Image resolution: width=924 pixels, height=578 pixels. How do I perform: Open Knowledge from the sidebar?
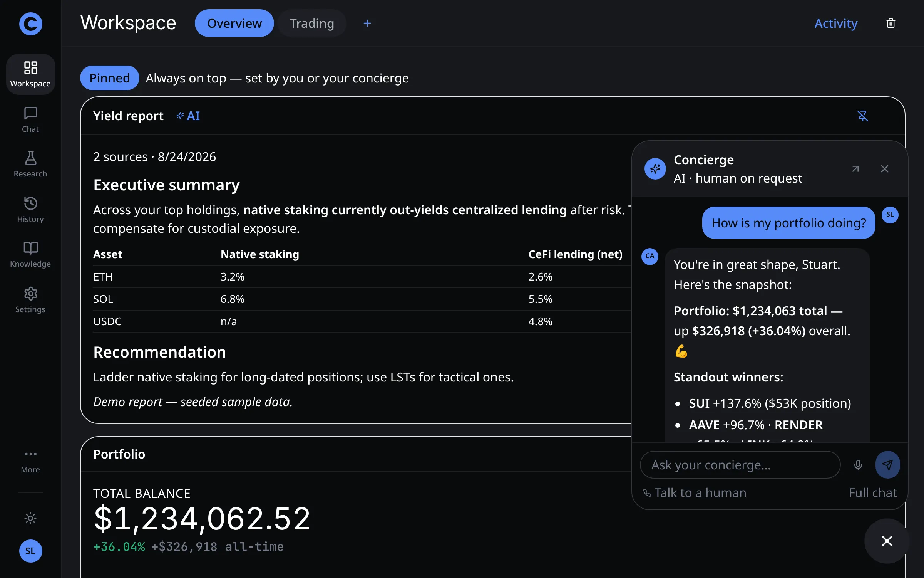click(30, 255)
